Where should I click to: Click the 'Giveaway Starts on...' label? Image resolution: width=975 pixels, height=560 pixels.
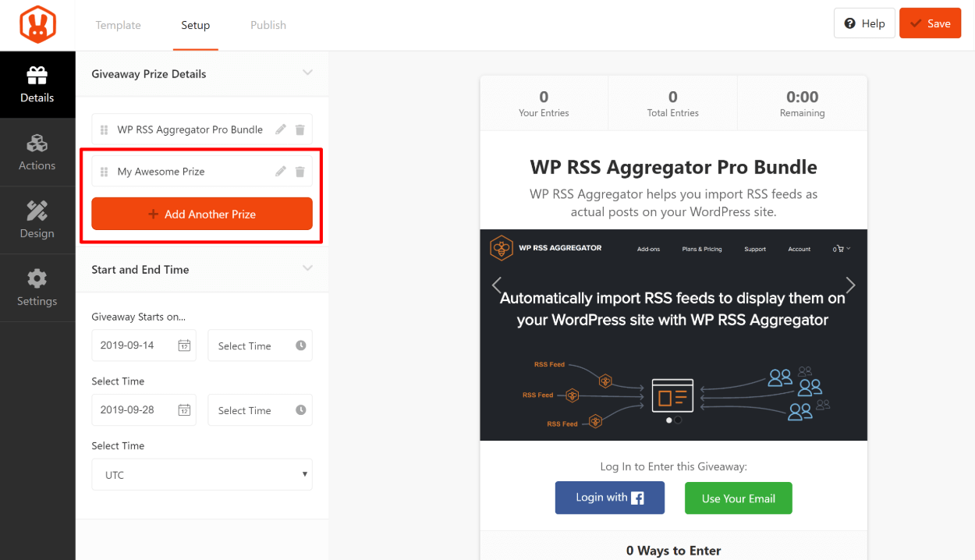click(x=139, y=317)
